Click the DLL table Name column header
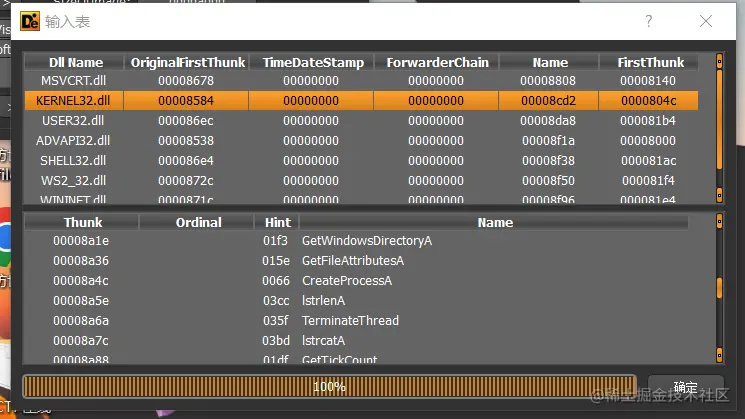Viewport: 745px width, 419px height. [549, 62]
